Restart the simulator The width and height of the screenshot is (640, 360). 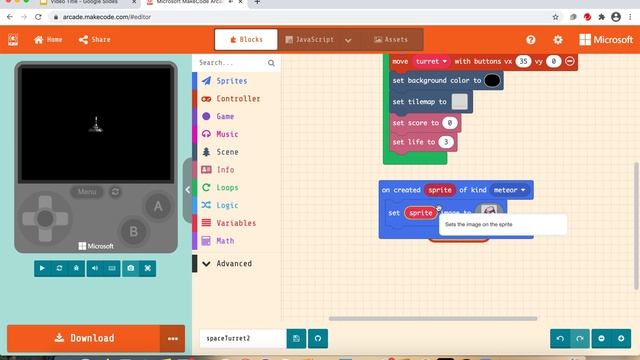(59, 268)
